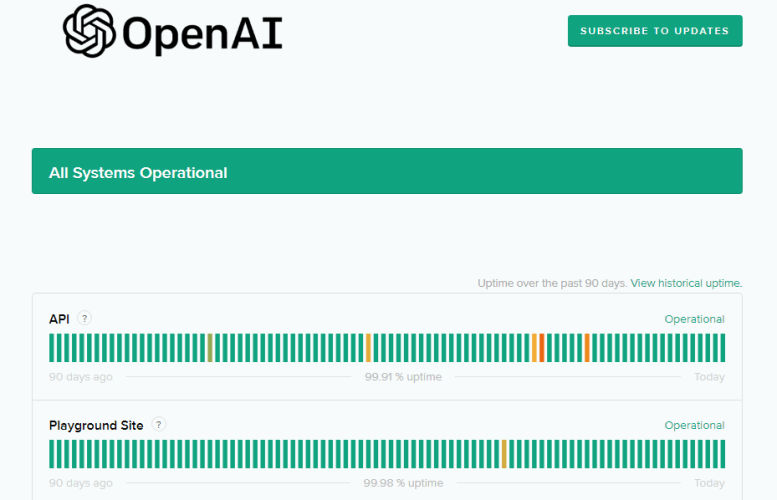This screenshot has height=500, width=777.
Task: Click the API component name
Action: [59, 319]
